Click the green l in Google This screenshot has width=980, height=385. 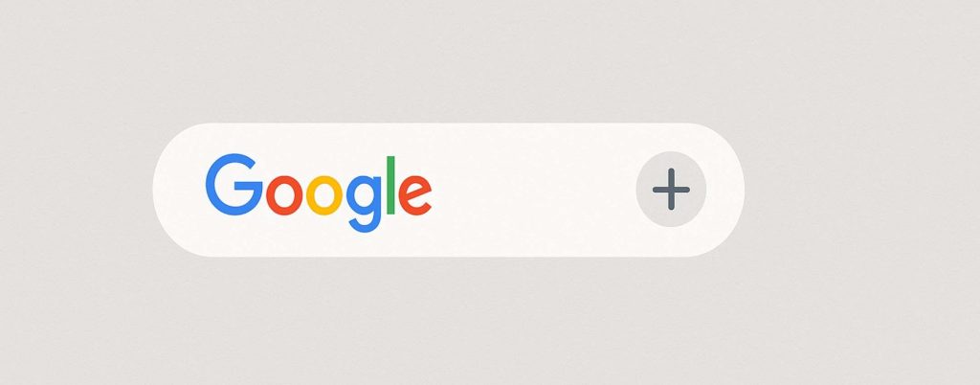point(391,185)
